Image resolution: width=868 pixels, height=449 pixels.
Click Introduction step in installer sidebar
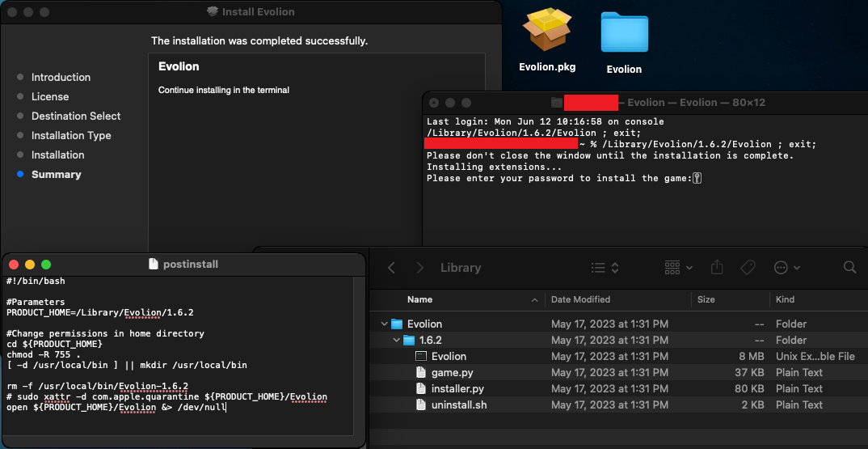click(61, 77)
